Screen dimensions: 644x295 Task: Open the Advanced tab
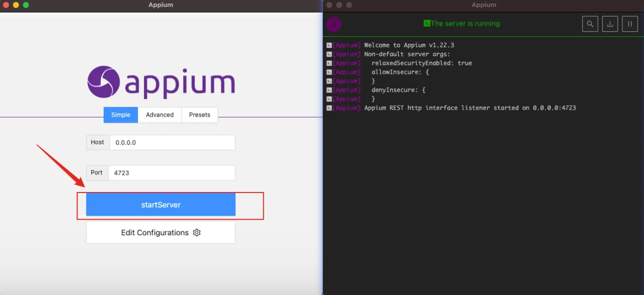click(159, 115)
